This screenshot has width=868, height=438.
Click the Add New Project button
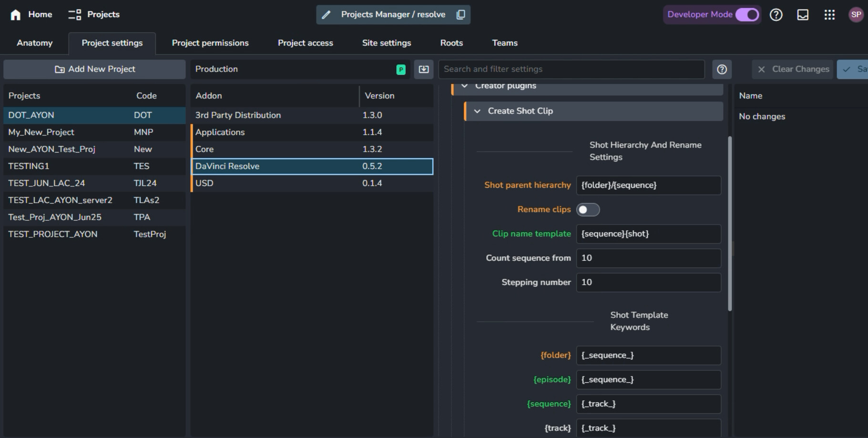[94, 70]
